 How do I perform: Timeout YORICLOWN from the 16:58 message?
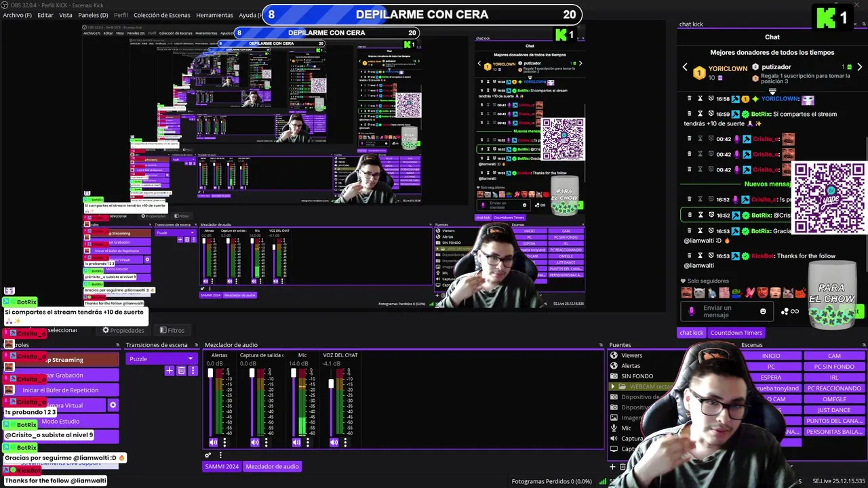pyautogui.click(x=701, y=99)
